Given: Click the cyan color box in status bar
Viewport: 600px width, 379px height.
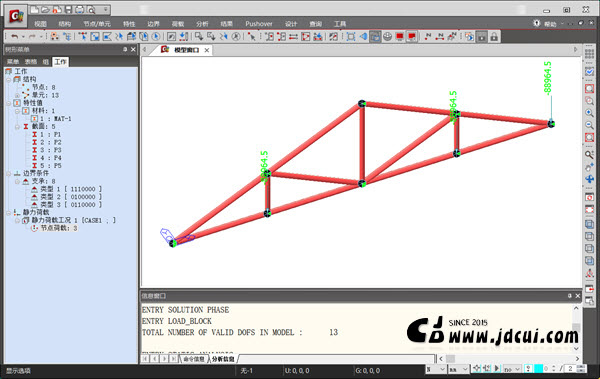Looking at the screenshot, I should (x=538, y=369).
